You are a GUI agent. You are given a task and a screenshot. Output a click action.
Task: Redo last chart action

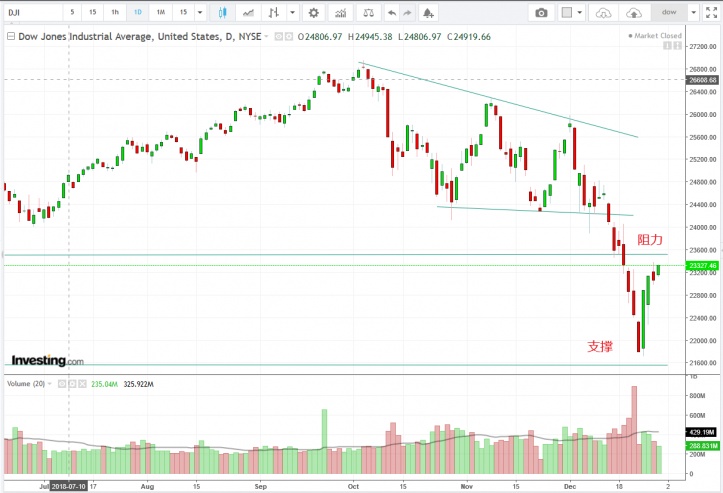click(x=407, y=12)
